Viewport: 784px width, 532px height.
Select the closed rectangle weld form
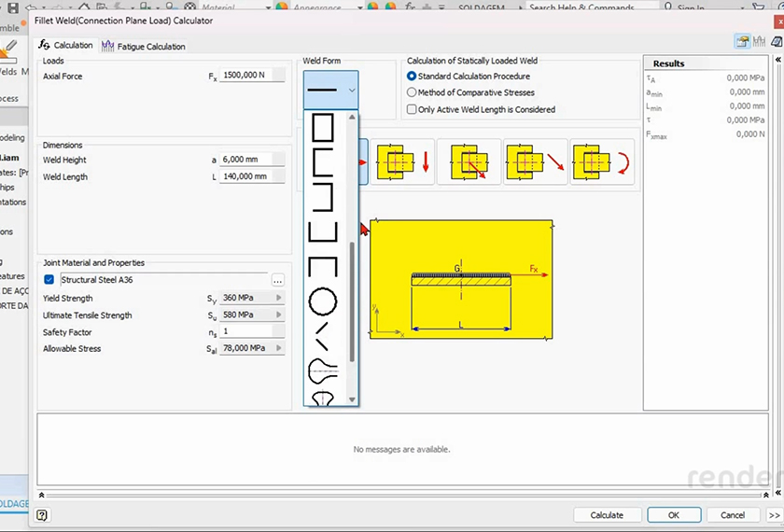[322, 127]
